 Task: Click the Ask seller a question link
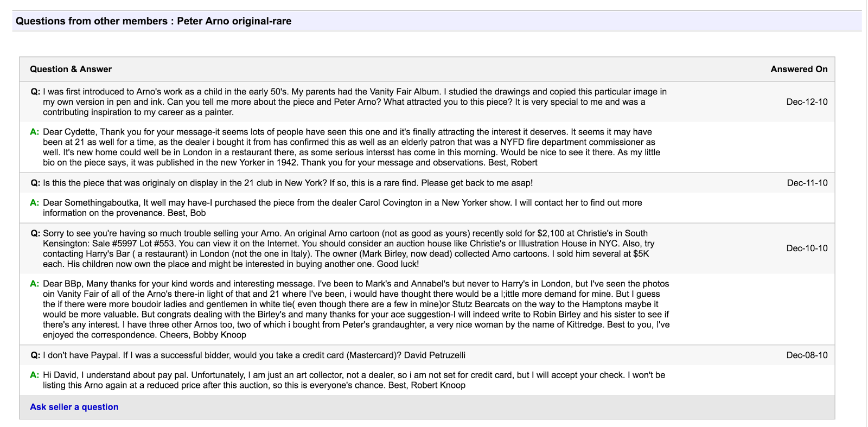[x=74, y=407]
